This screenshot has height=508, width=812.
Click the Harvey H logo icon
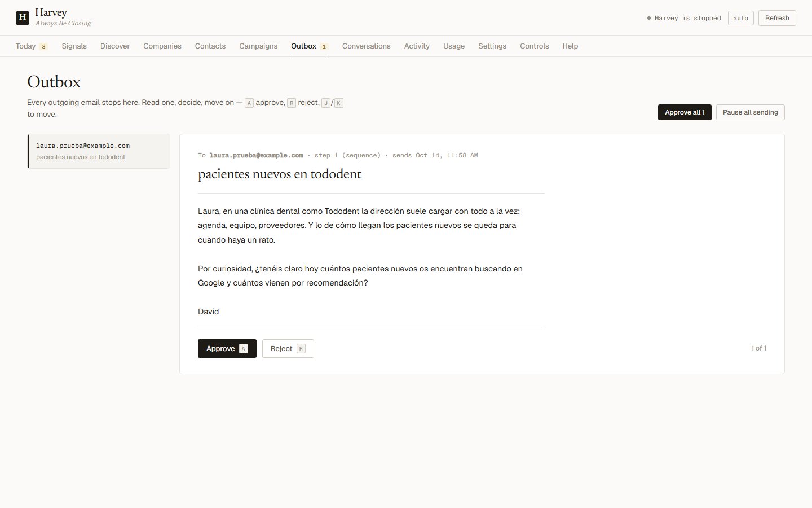point(23,17)
